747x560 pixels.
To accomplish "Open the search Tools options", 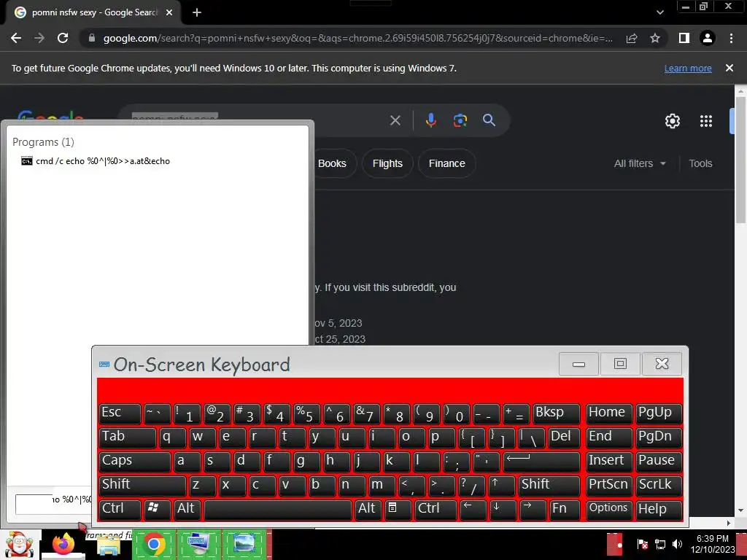I will pos(700,163).
